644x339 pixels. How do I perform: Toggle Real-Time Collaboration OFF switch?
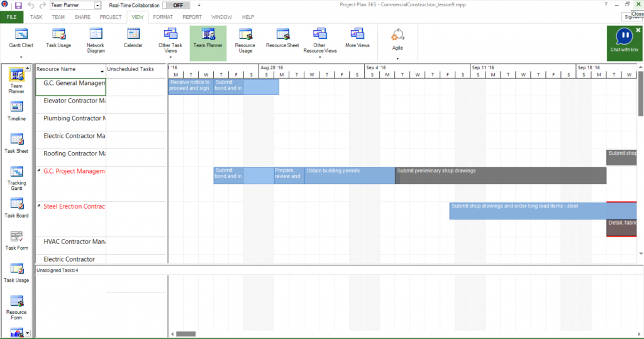(179, 5)
